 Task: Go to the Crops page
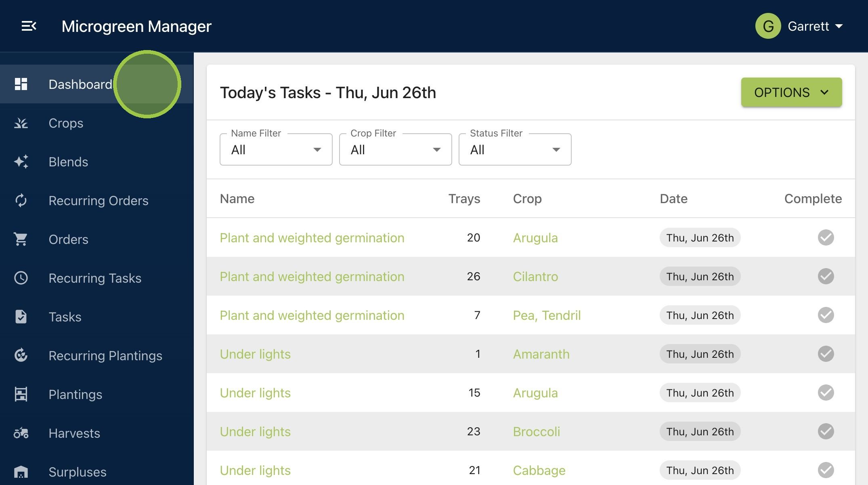click(96, 123)
